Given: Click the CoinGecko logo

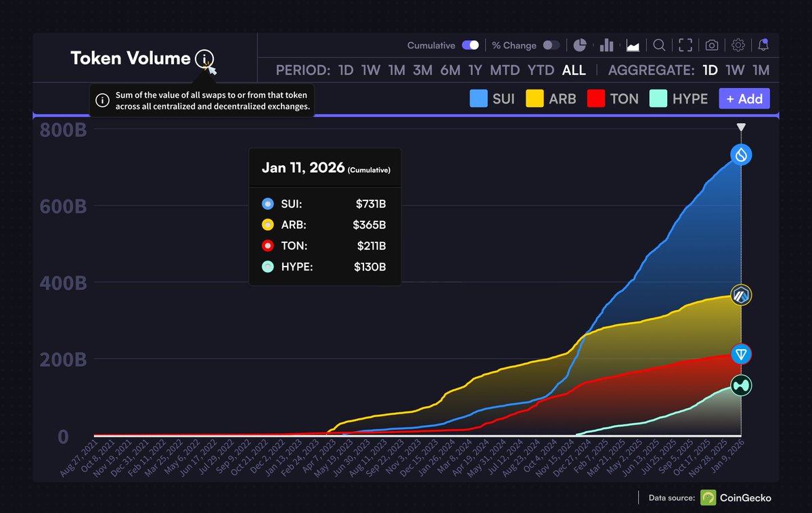Looking at the screenshot, I should click(x=708, y=497).
